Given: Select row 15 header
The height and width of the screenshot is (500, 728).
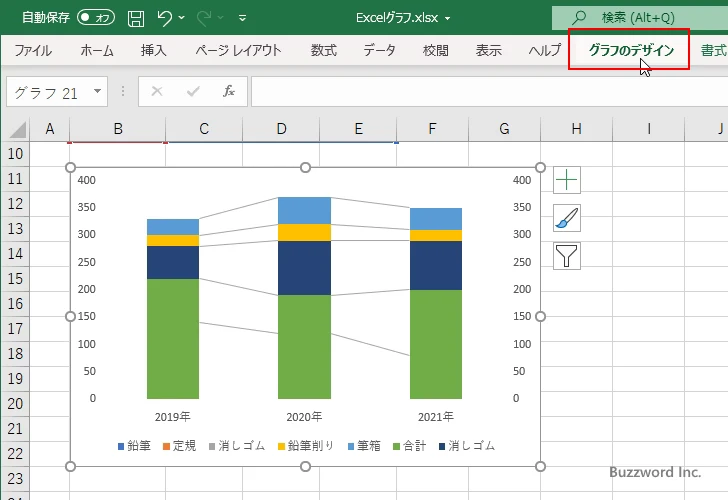Looking at the screenshot, I should point(15,279).
